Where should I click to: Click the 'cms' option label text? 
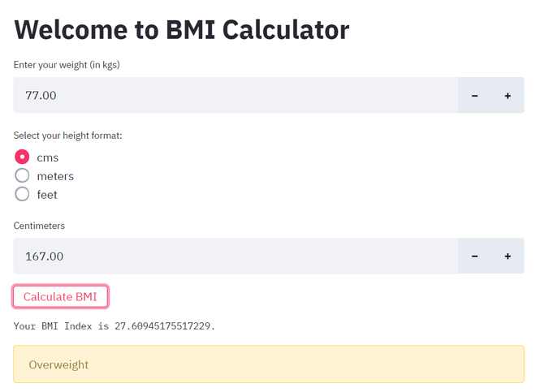48,157
